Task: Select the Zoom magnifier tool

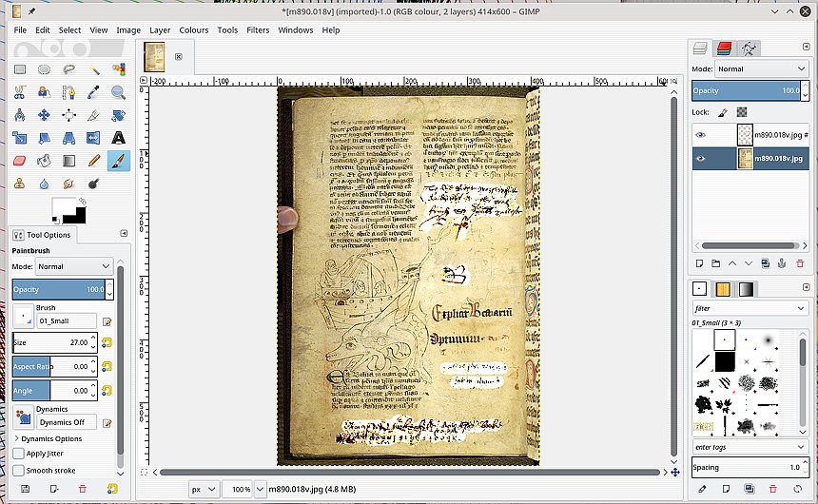Action: 119,92
